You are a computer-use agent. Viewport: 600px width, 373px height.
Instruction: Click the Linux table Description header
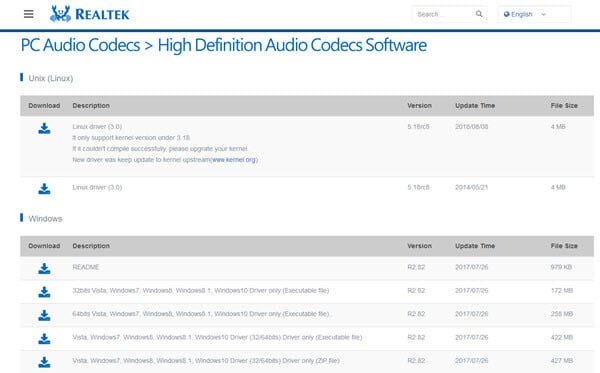click(91, 106)
